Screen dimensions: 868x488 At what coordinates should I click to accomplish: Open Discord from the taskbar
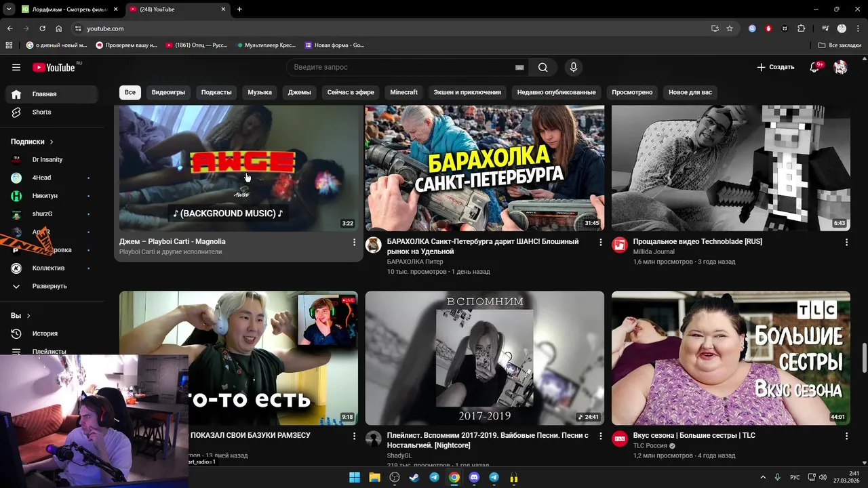point(474,477)
